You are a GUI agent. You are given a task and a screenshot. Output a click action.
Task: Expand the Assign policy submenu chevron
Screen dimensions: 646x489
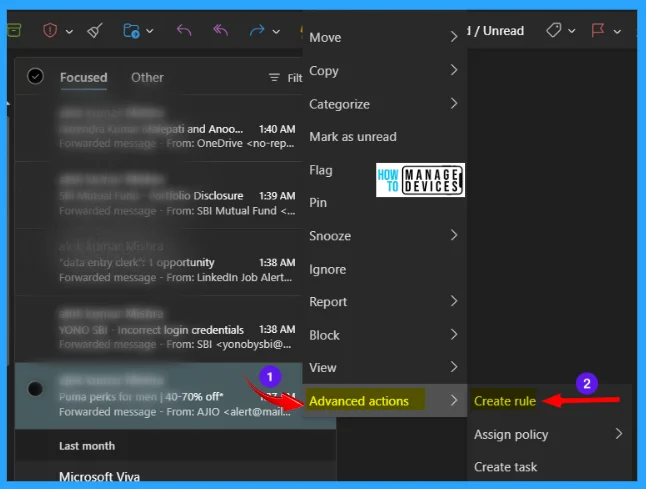618,434
